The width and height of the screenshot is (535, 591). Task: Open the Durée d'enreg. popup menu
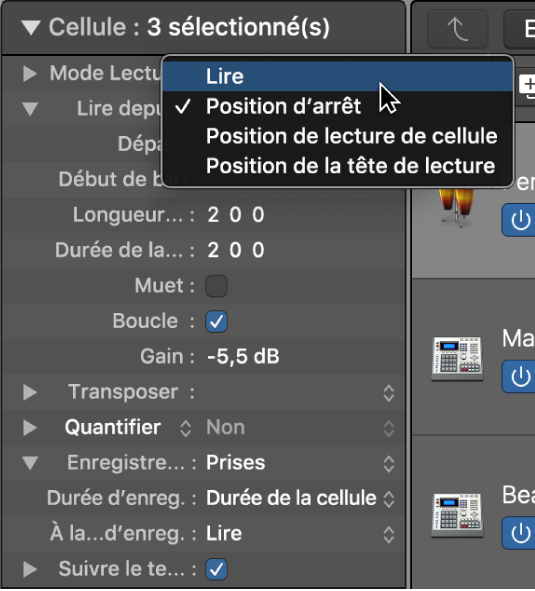pyautogui.click(x=300, y=498)
